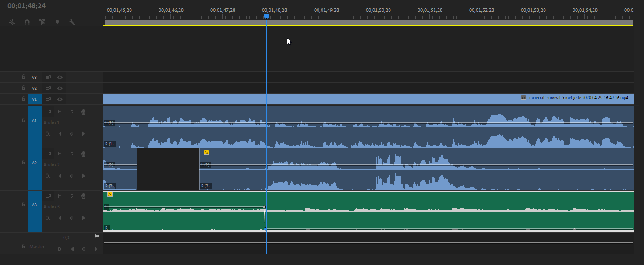Mute the Audio 2 track

tap(60, 154)
